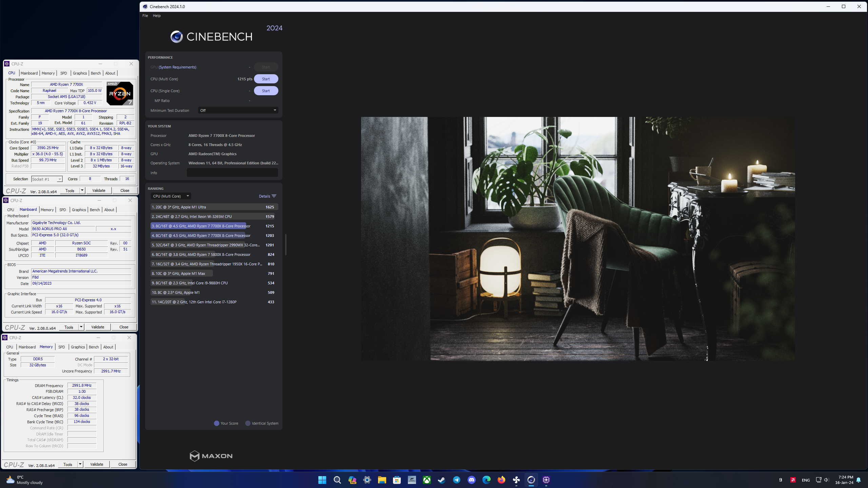This screenshot has width=868, height=488.
Task: Click the Cinebench logo icon
Action: tap(177, 37)
